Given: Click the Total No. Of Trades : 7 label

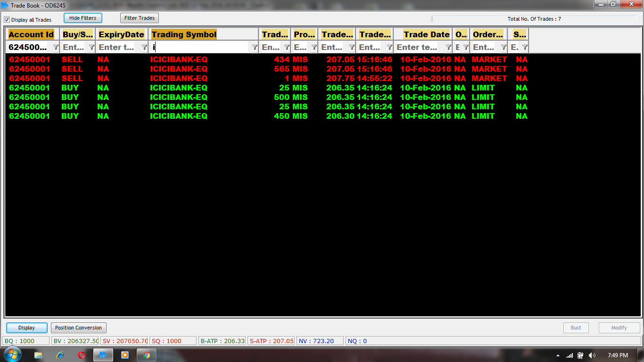Looking at the screenshot, I should 534,19.
